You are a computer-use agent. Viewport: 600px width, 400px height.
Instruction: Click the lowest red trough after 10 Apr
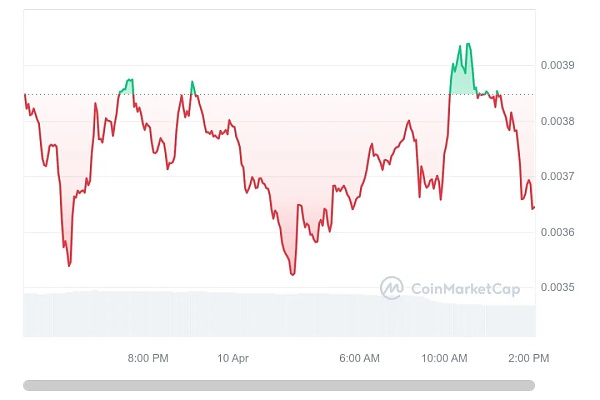292,274
